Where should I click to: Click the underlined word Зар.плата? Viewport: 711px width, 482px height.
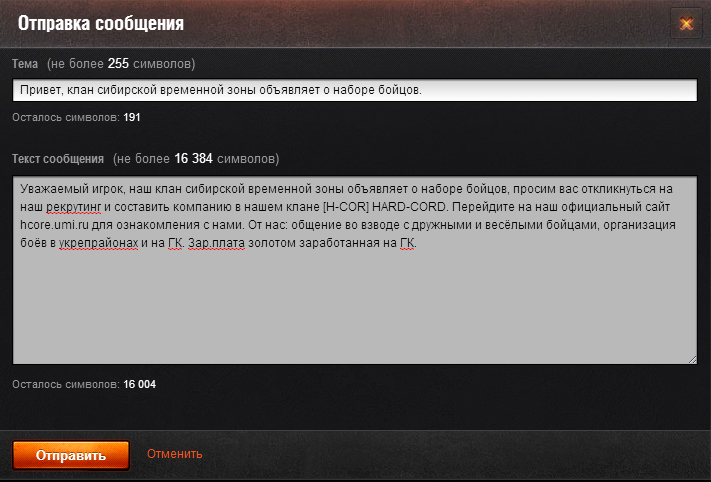tap(216, 243)
